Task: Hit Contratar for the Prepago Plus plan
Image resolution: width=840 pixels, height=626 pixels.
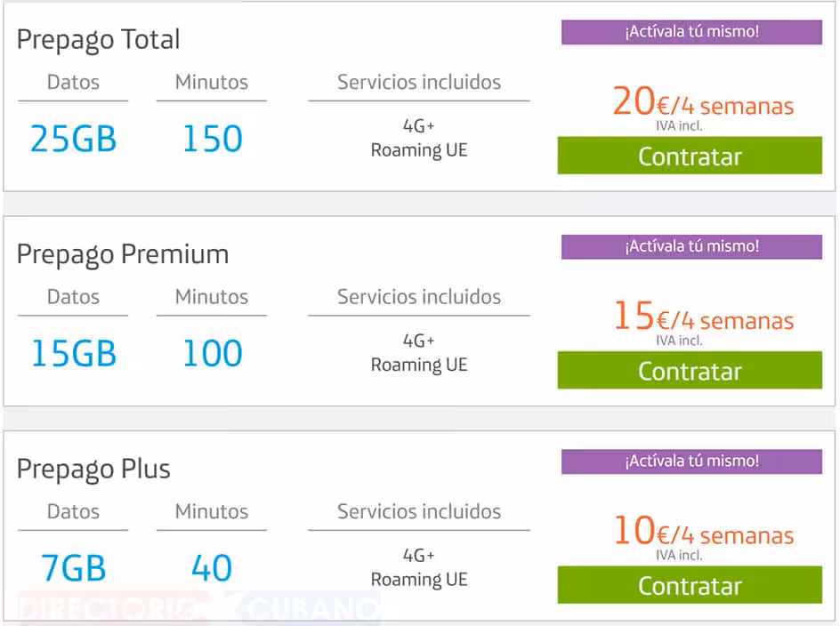Action: tap(690, 585)
